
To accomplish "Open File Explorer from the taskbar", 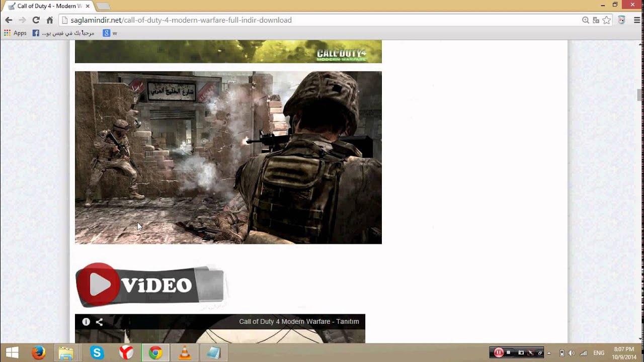I will (66, 352).
